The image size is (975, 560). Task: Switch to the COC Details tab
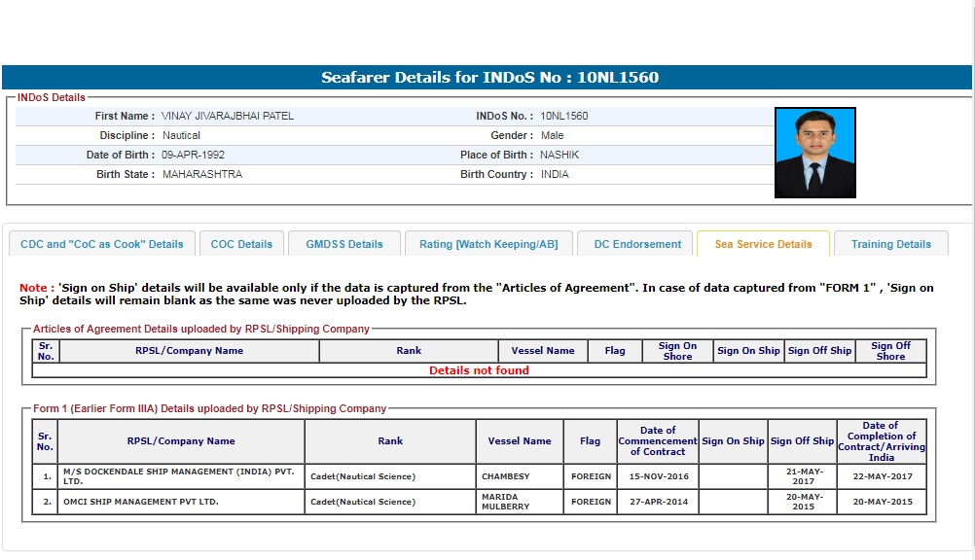pos(241,244)
